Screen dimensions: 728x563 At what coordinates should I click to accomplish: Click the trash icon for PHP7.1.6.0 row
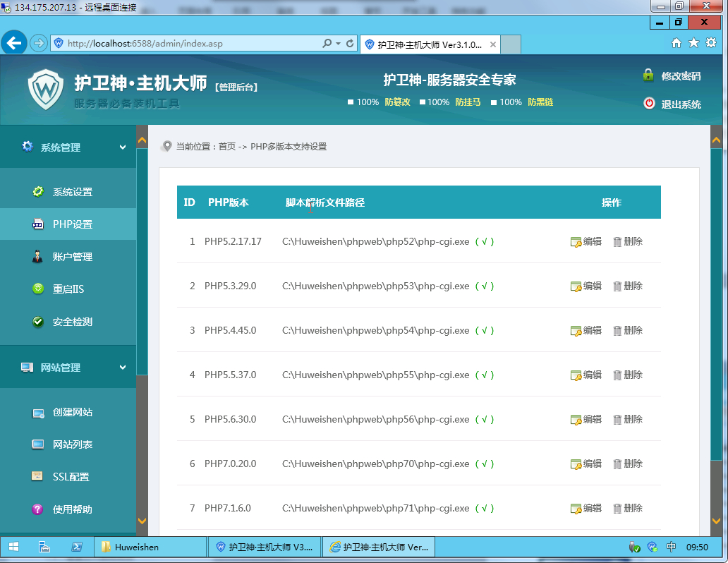[x=617, y=509]
